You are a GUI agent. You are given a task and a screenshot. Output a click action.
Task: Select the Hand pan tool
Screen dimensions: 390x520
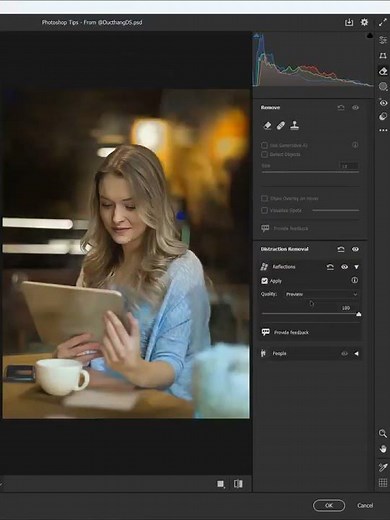(383, 449)
